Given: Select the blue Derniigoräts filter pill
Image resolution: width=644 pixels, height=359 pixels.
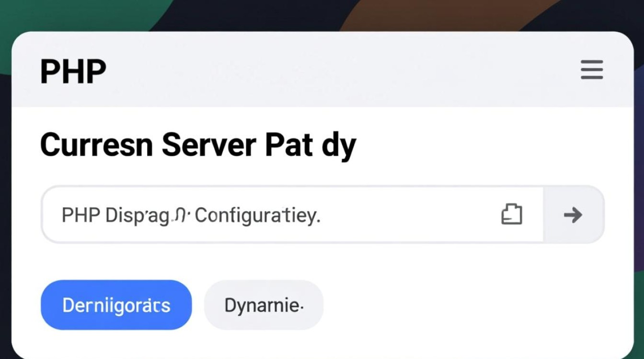Looking at the screenshot, I should (x=115, y=304).
